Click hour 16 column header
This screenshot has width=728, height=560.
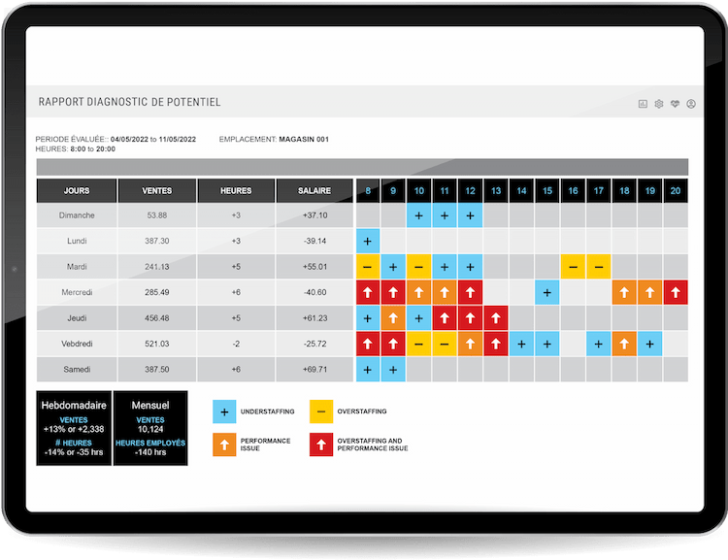tap(573, 190)
